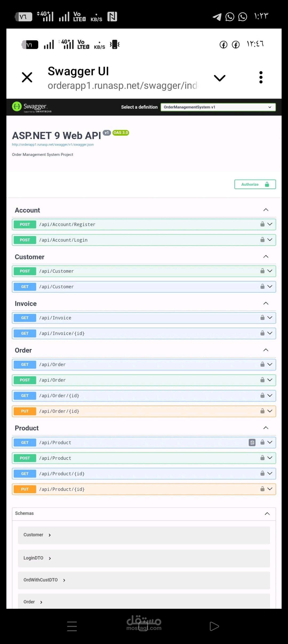Image resolution: width=288 pixels, height=644 pixels.
Task: Open the Select a definition dropdown
Action: click(x=218, y=107)
